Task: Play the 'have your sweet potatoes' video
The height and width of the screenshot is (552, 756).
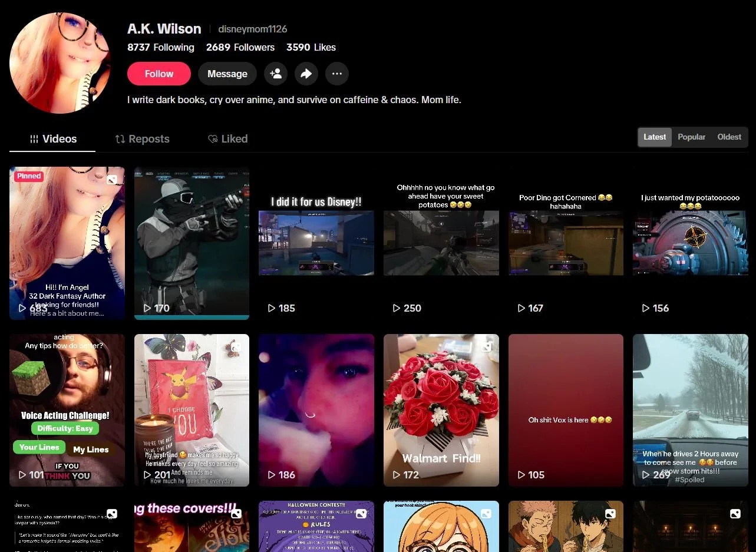Action: click(x=441, y=243)
